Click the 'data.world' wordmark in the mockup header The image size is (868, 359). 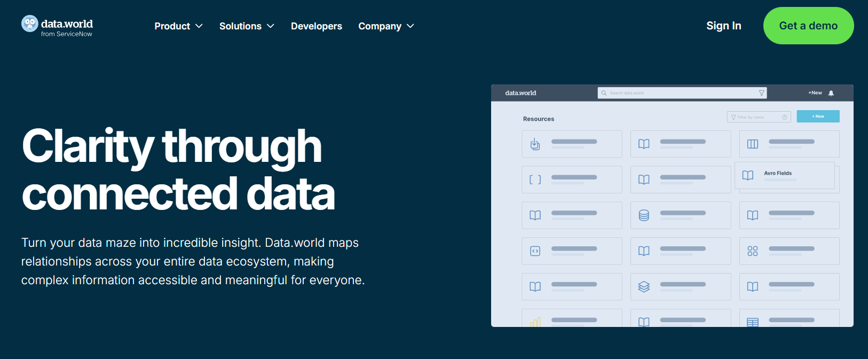tap(520, 93)
